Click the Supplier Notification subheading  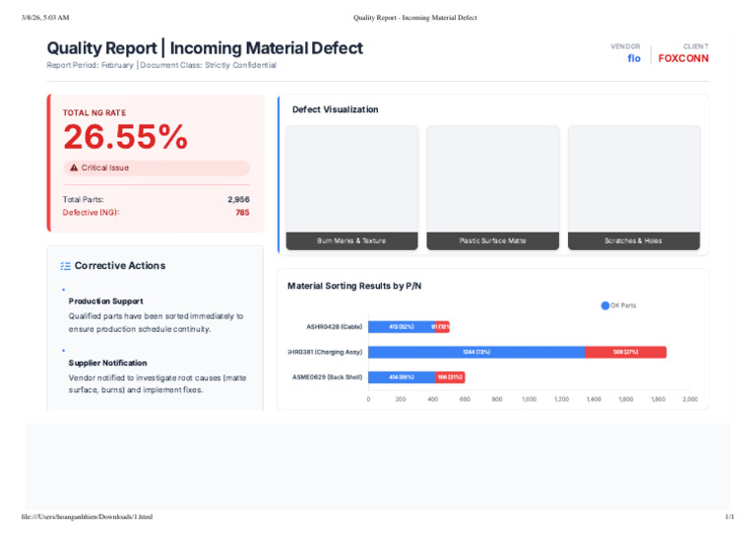point(107,363)
